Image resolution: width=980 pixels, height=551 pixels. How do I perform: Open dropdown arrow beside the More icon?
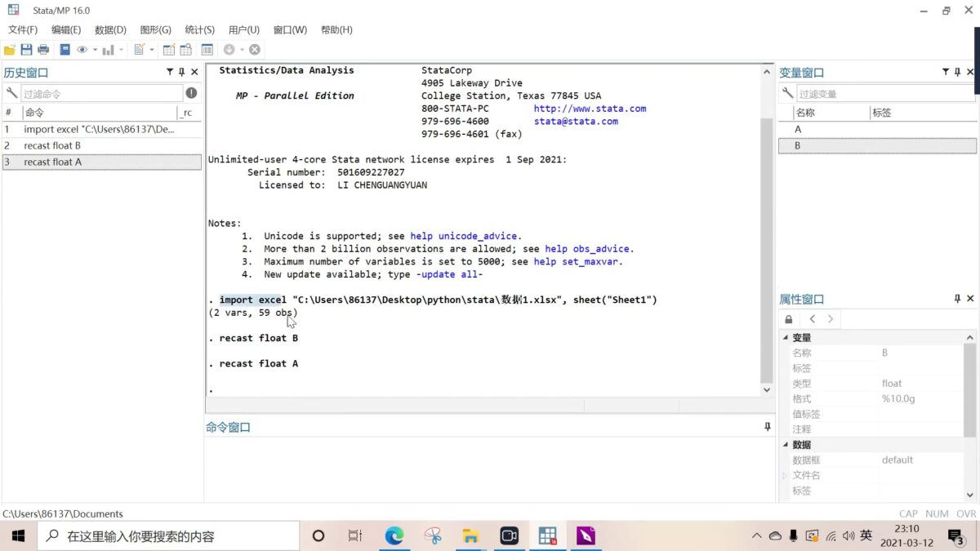[x=243, y=50]
